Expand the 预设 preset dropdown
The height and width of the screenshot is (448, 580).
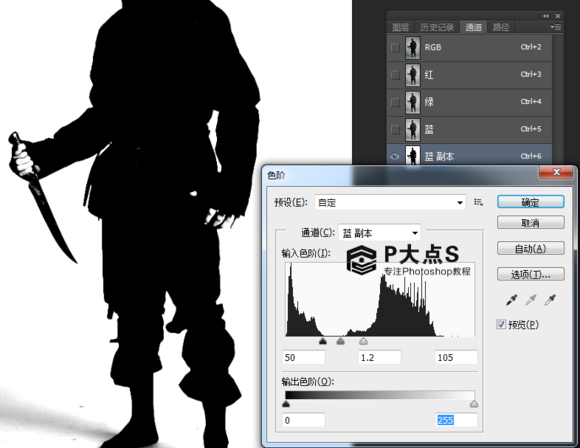tap(390, 202)
